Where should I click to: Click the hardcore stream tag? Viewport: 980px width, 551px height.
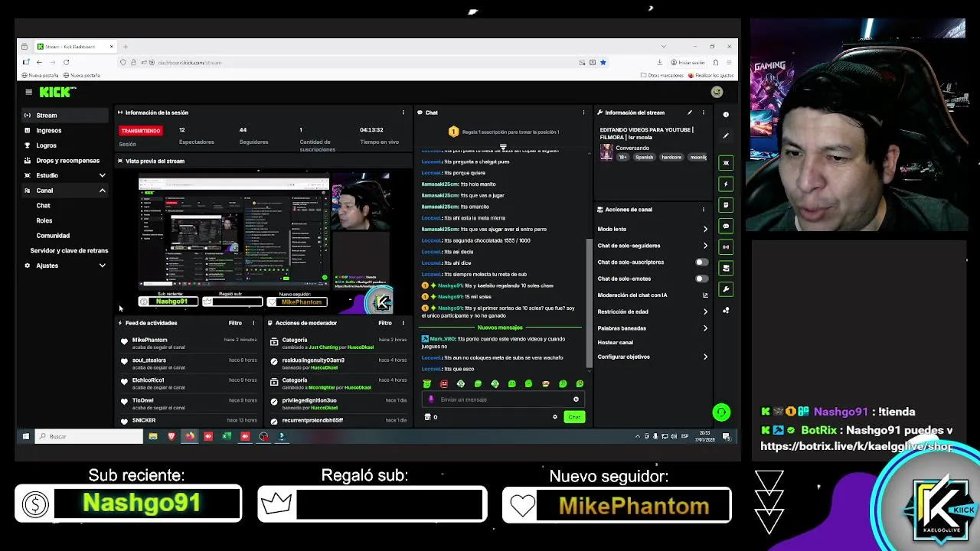pyautogui.click(x=671, y=158)
